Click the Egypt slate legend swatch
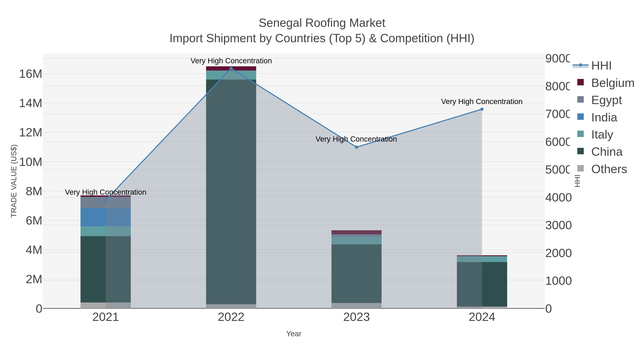 click(580, 99)
